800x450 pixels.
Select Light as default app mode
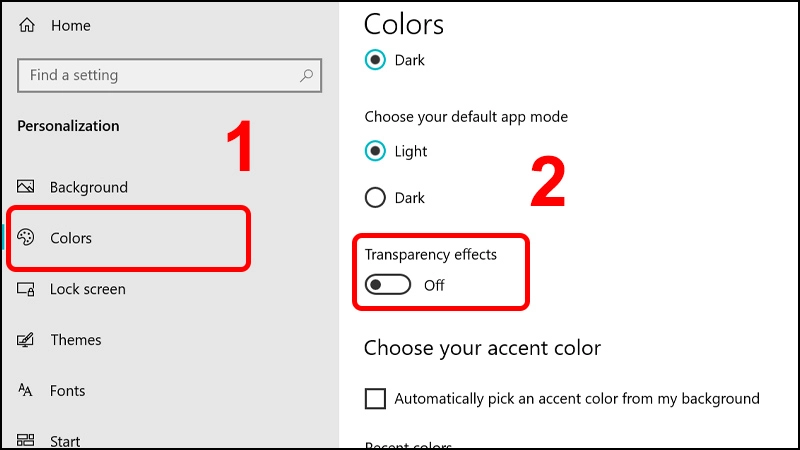[x=375, y=151]
